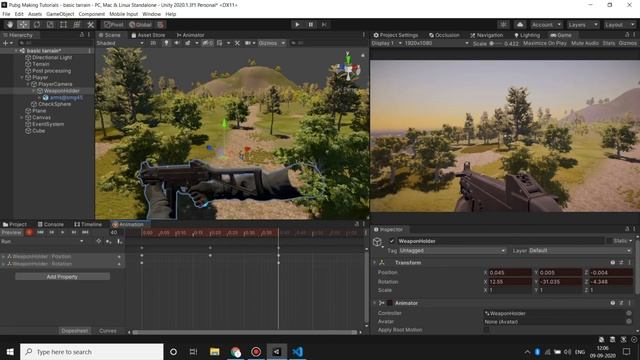Select Terrain in Hierarchy

40,64
